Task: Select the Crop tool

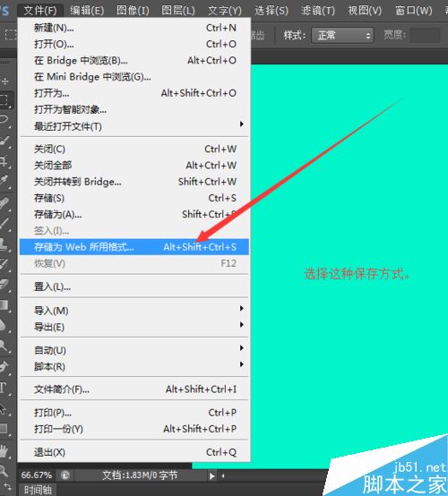Action: [4, 161]
